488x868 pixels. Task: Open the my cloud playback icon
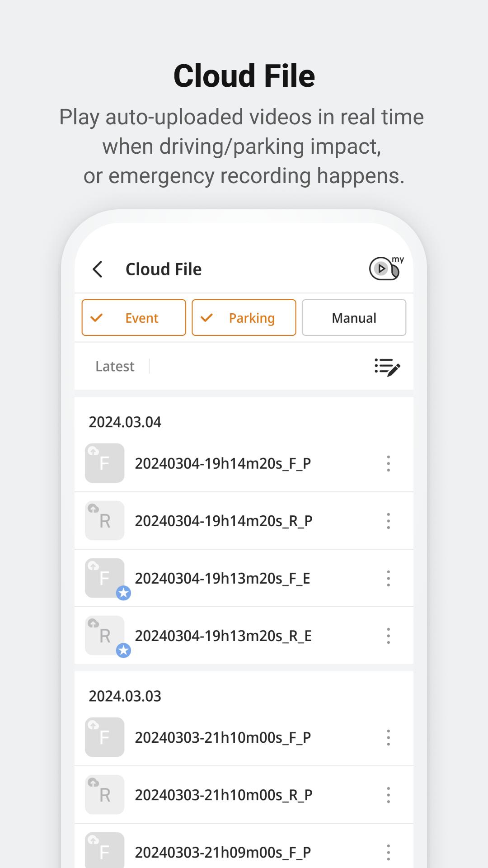(385, 269)
